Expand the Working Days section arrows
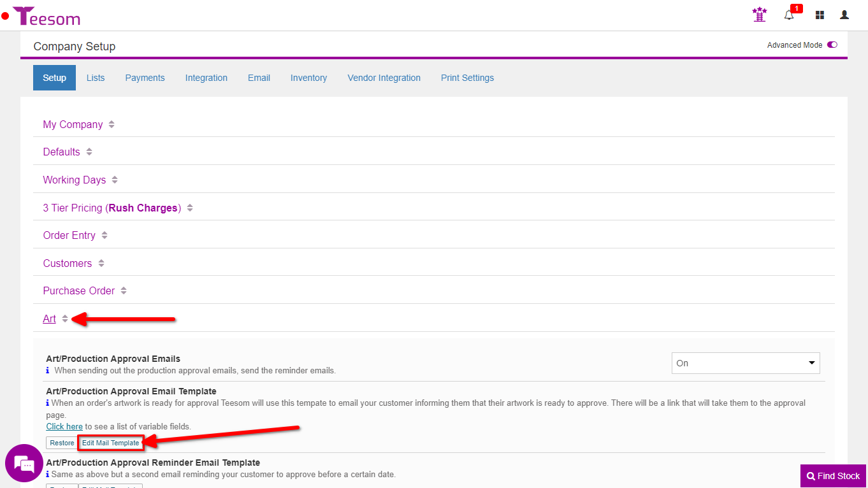 (x=115, y=180)
